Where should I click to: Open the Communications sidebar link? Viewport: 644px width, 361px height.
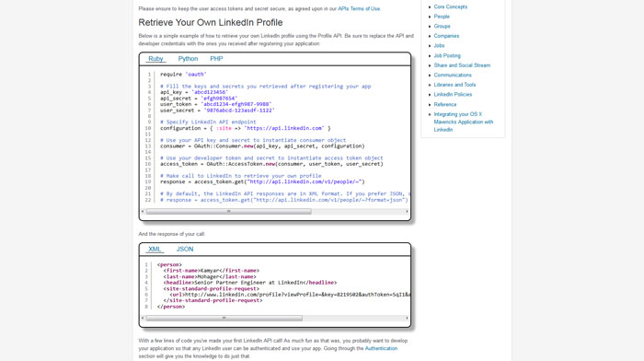453,76
